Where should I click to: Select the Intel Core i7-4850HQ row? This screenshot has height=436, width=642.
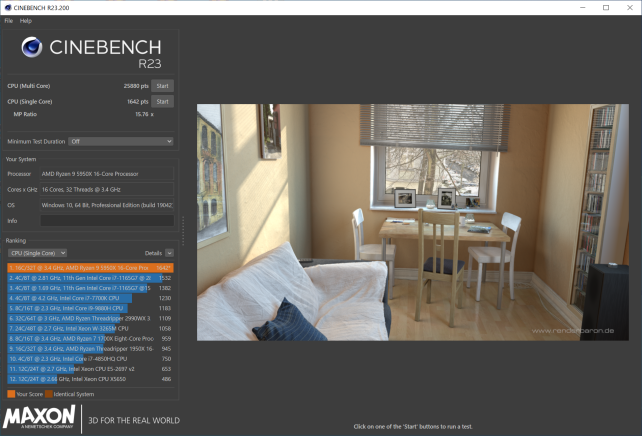click(x=90, y=359)
